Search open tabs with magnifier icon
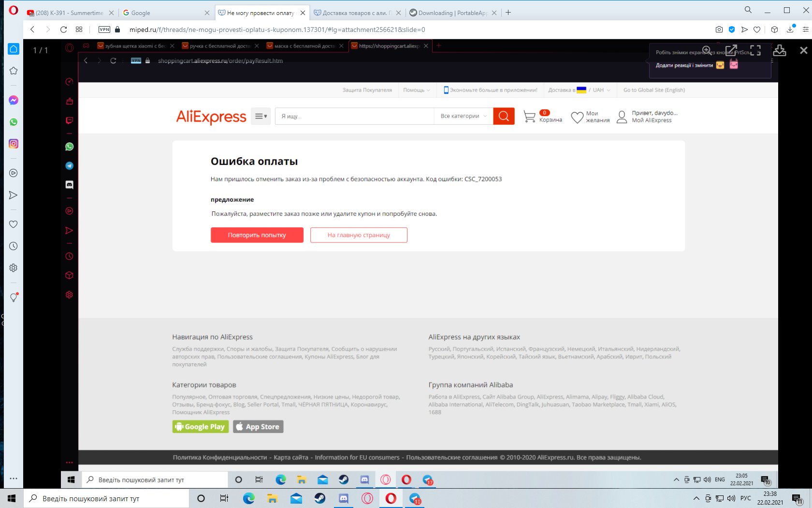Screen dimensions: 812x508 pos(748,10)
